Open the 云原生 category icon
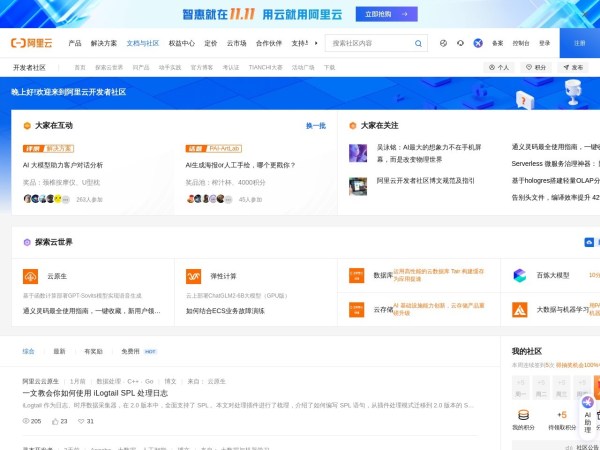 (x=31, y=275)
